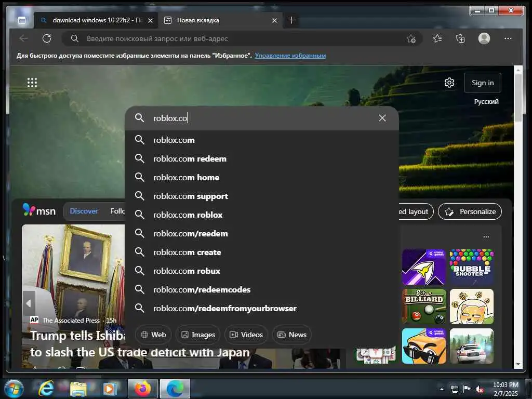The image size is (532, 399).
Task: Clear search box with X icon
Action: tap(382, 118)
